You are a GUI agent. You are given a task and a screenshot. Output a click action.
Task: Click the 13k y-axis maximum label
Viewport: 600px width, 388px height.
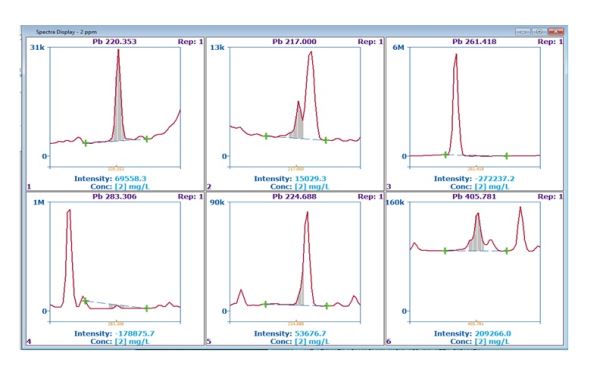pyautogui.click(x=217, y=47)
